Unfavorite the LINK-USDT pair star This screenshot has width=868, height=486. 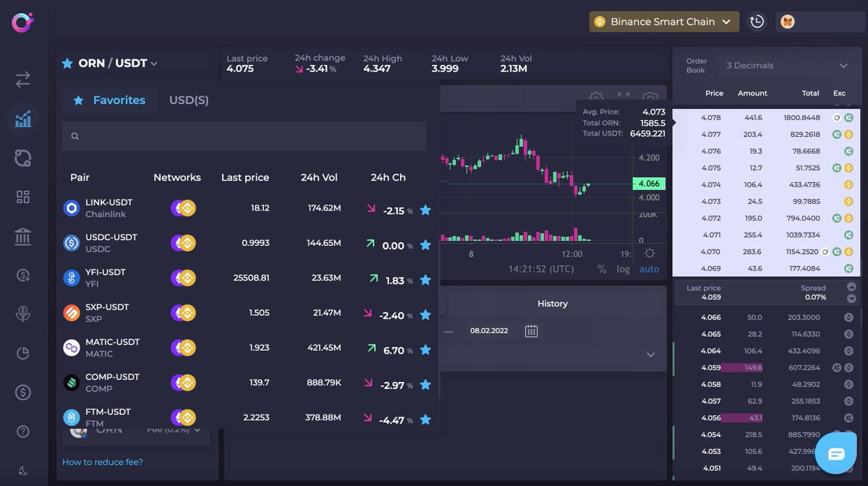click(425, 210)
